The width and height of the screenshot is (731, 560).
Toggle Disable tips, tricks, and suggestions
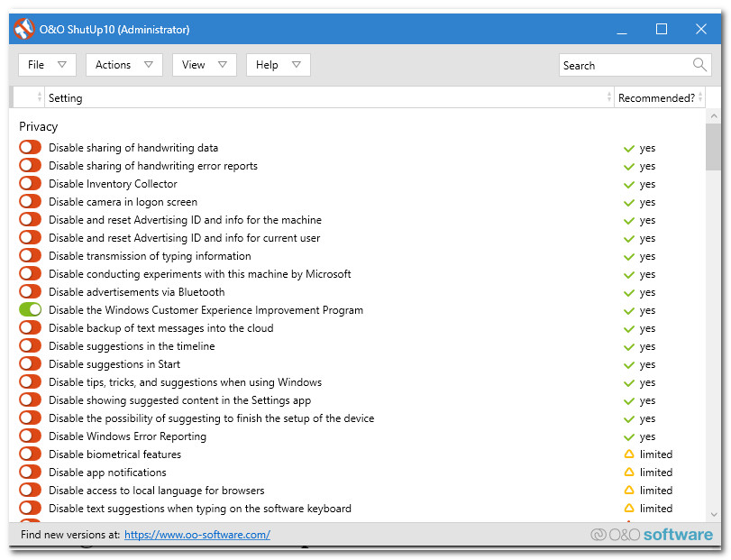[31, 381]
